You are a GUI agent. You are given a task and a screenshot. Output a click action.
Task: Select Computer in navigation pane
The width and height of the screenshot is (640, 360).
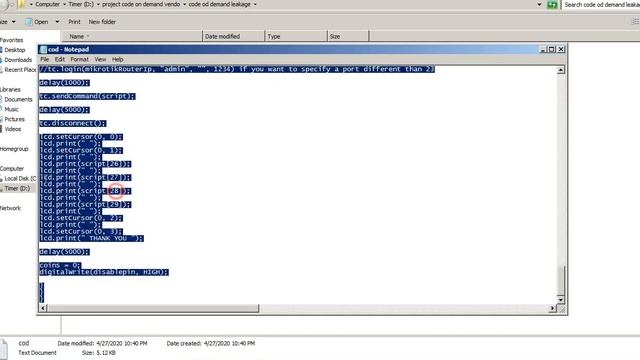coord(12,169)
